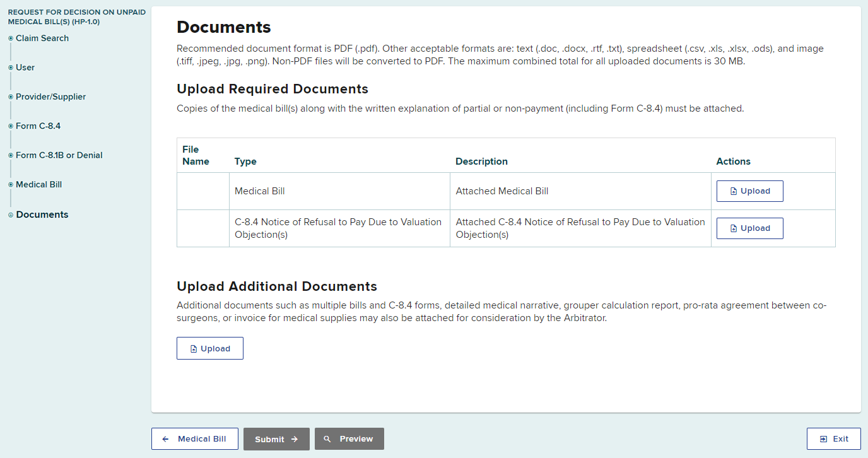Click the upload icon for the C-8.4 Notice row
Image resolution: width=868 pixels, height=458 pixels.
click(734, 228)
